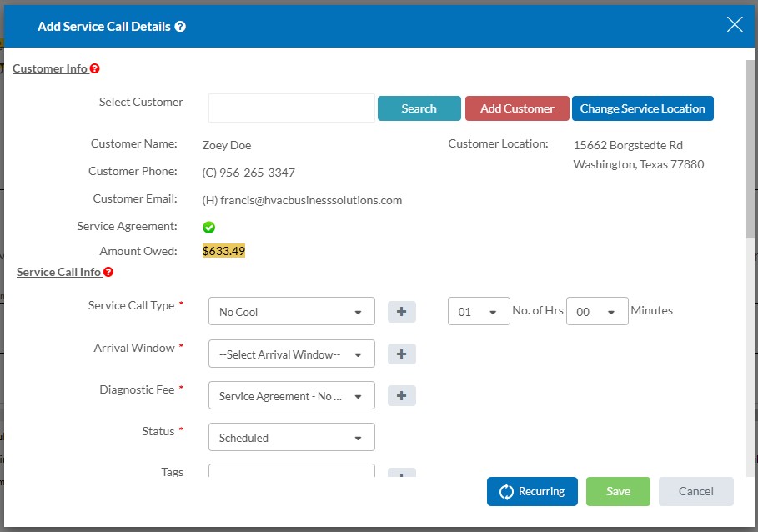Click the customer name Zoey Doe
Screen dimensions: 758x532
227,145
